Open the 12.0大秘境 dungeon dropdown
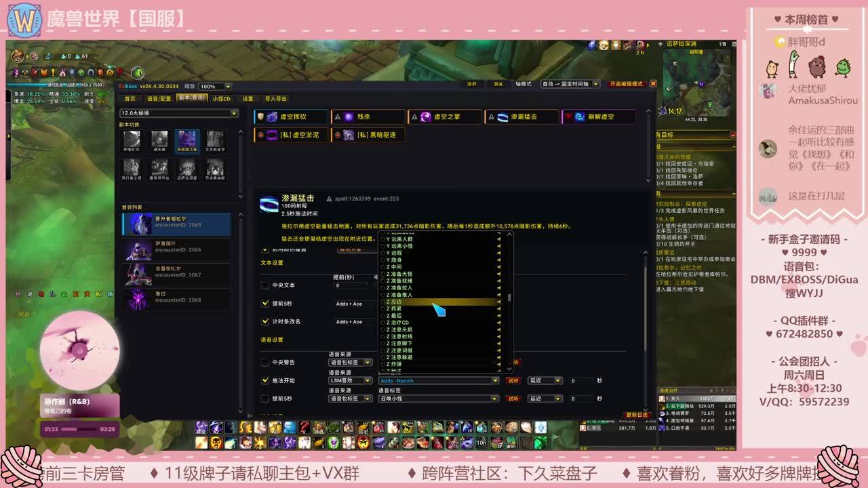868x488 pixels. click(x=179, y=113)
